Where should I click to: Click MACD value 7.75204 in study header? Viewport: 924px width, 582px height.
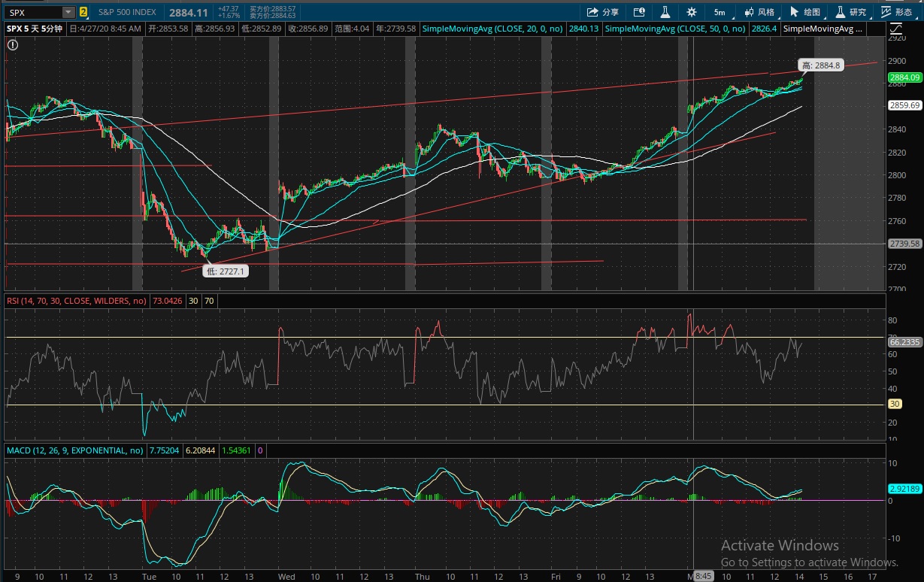click(163, 450)
